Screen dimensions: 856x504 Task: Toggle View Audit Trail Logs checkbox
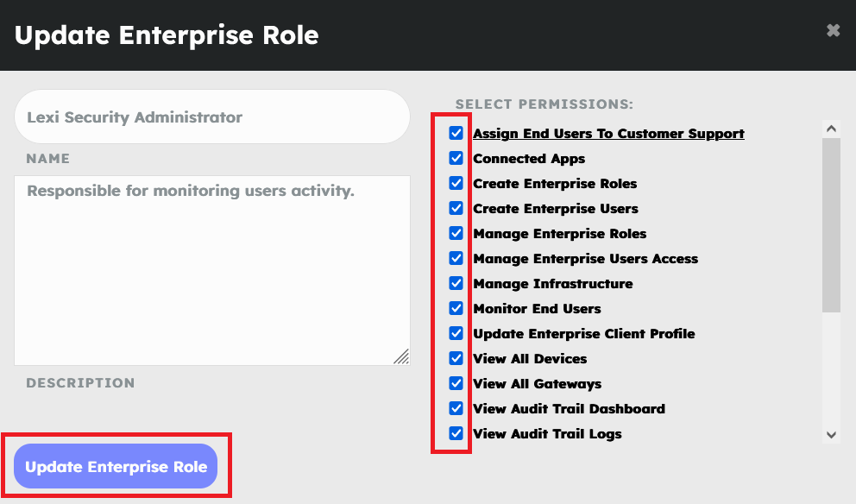(x=456, y=434)
